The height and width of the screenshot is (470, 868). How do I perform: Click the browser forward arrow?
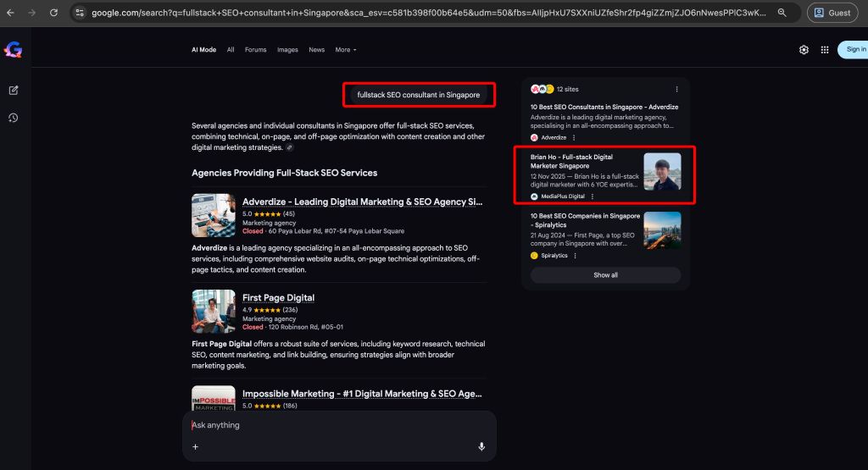(31, 12)
